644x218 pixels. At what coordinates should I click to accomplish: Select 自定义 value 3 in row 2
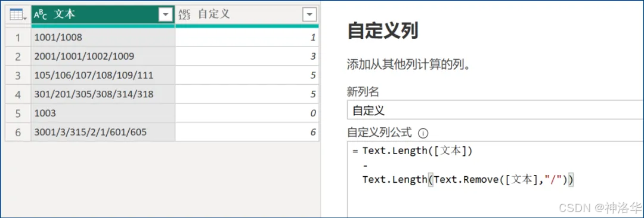[x=247, y=56]
